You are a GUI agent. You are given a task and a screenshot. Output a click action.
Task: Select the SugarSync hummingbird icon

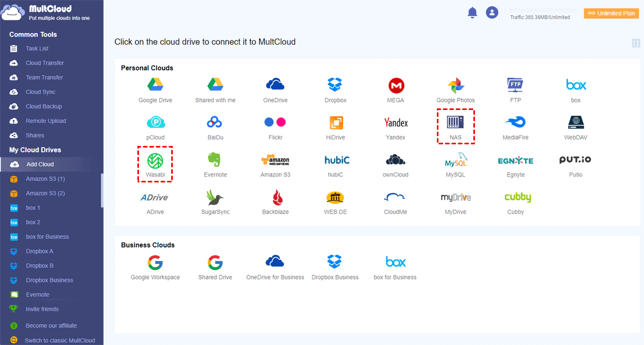pyautogui.click(x=215, y=197)
